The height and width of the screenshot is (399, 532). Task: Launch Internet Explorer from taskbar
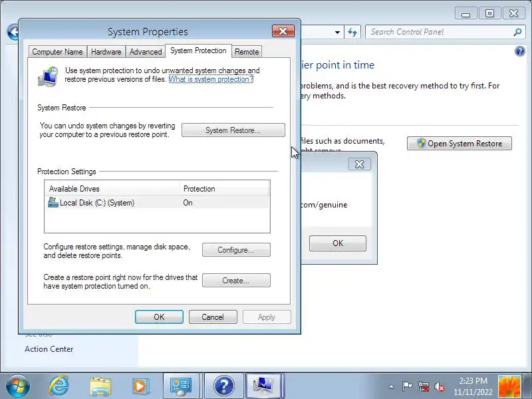tap(59, 386)
